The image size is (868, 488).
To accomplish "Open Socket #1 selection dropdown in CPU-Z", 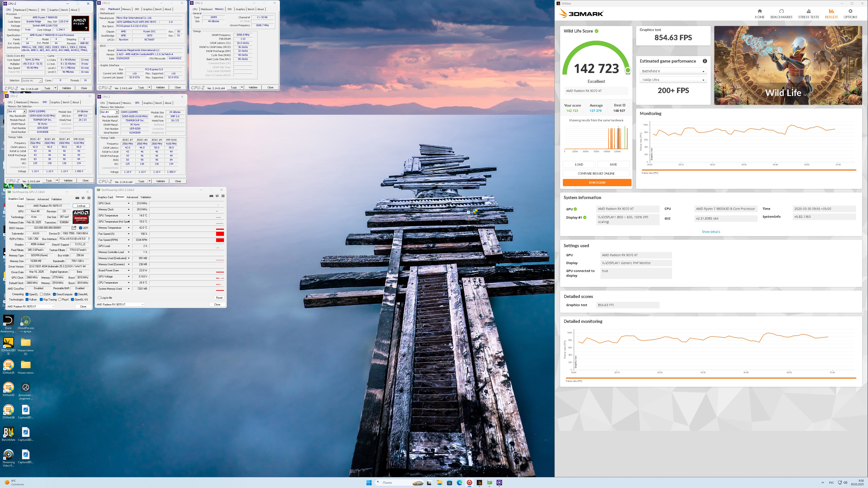I will coord(32,80).
